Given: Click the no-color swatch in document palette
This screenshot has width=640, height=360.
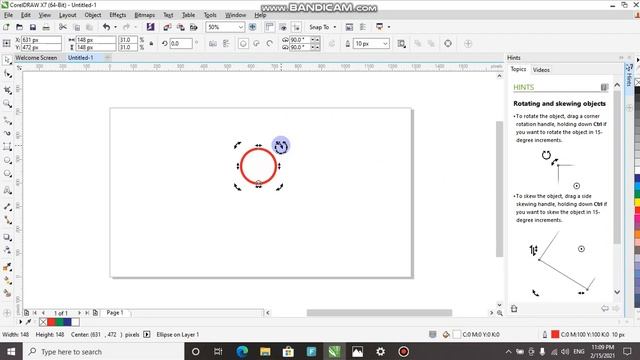Looking at the screenshot, I should click(43, 322).
